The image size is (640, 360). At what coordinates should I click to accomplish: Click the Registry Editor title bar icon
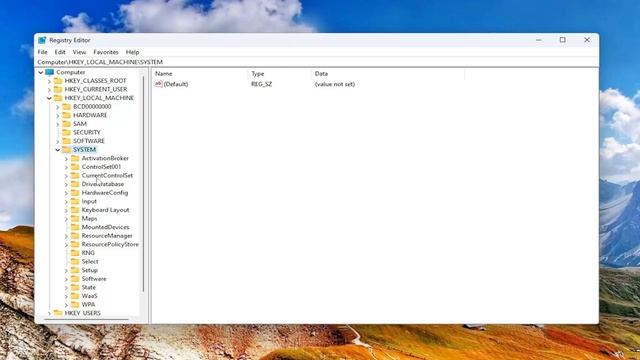point(42,40)
